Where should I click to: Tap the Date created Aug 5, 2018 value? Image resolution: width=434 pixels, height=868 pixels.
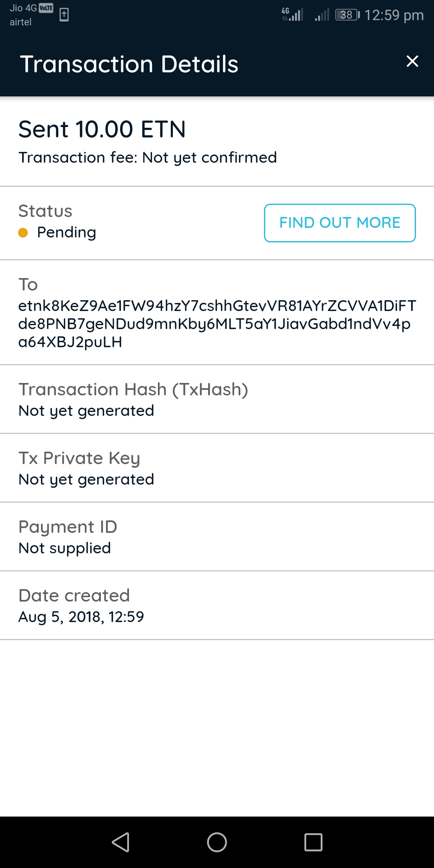pos(81,617)
